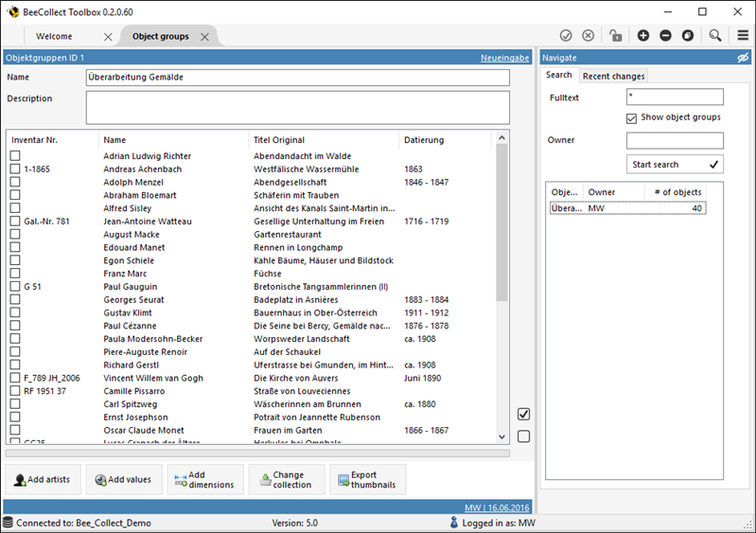Click the Owner search field

pos(675,140)
